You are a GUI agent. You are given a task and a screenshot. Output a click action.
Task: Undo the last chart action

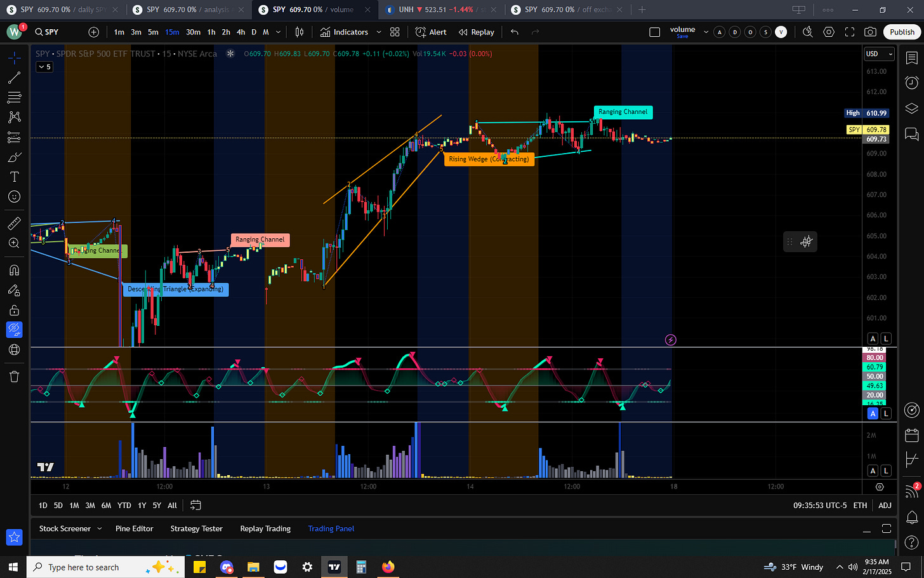click(515, 32)
